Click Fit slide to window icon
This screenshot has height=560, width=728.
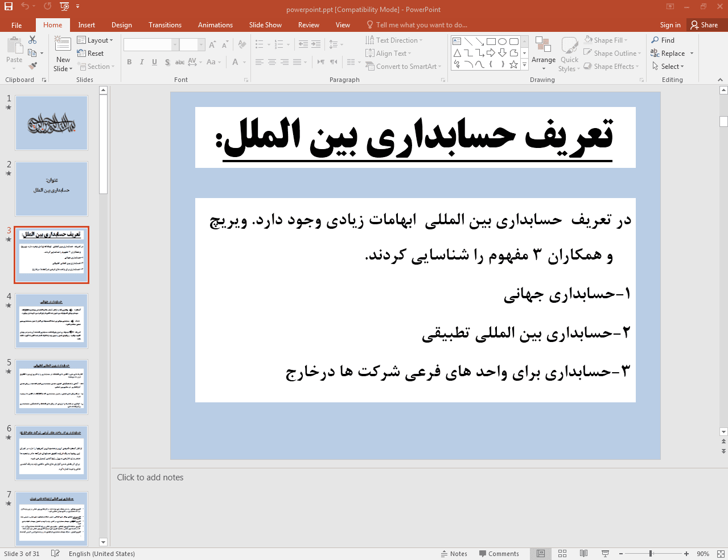pyautogui.click(x=721, y=554)
